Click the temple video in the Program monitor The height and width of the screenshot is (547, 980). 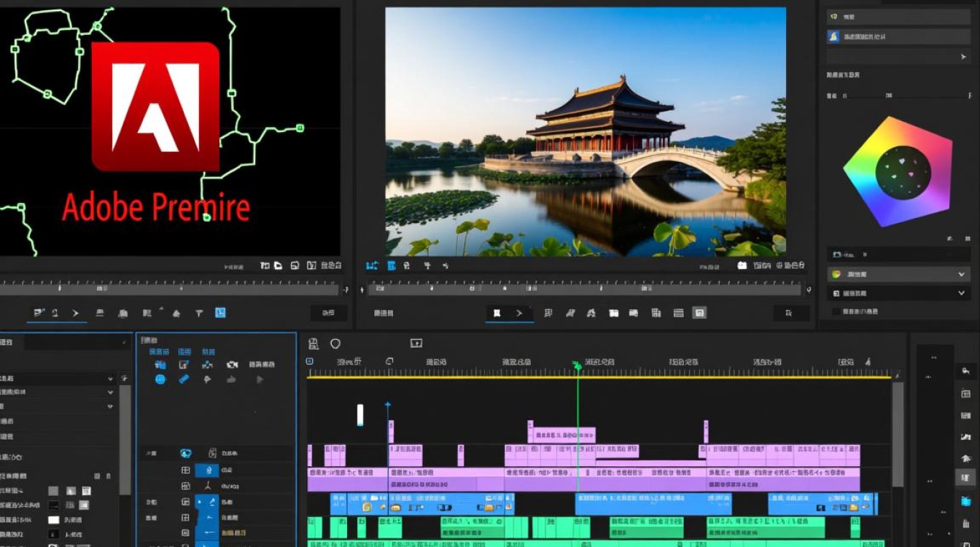point(586,132)
